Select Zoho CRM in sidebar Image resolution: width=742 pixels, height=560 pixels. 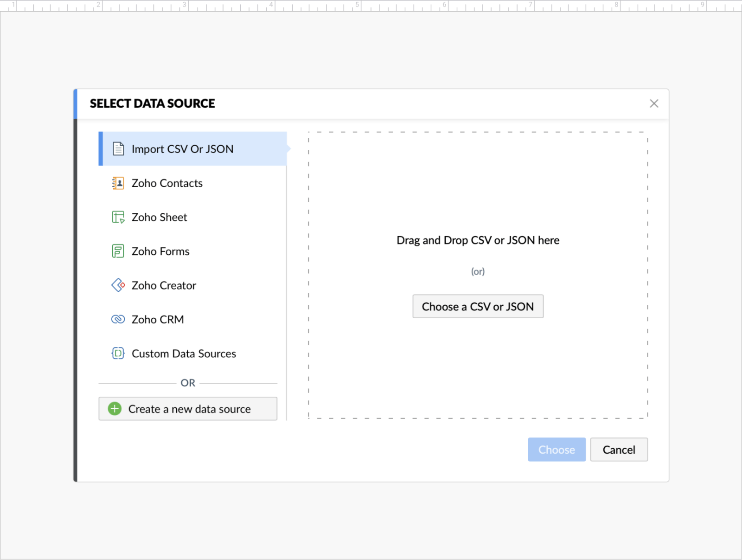(x=158, y=320)
